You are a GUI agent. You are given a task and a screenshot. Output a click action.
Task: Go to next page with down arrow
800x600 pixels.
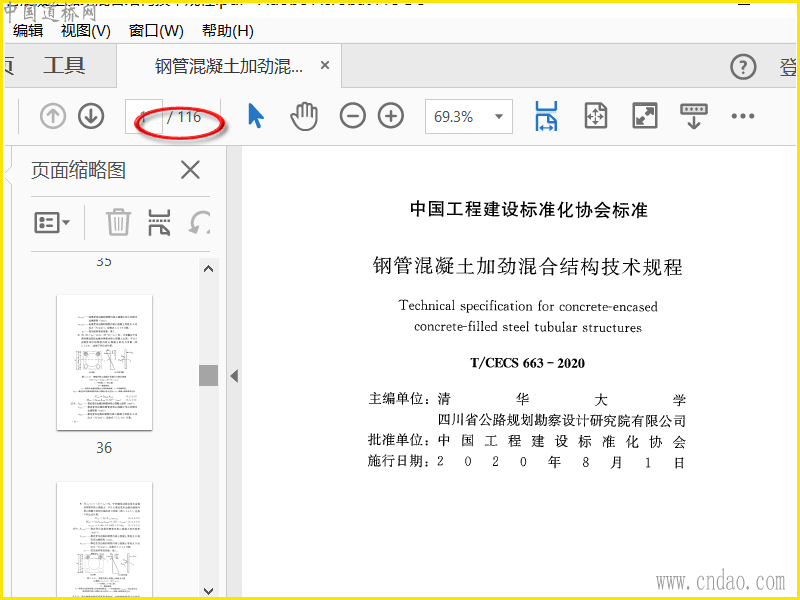pyautogui.click(x=91, y=116)
